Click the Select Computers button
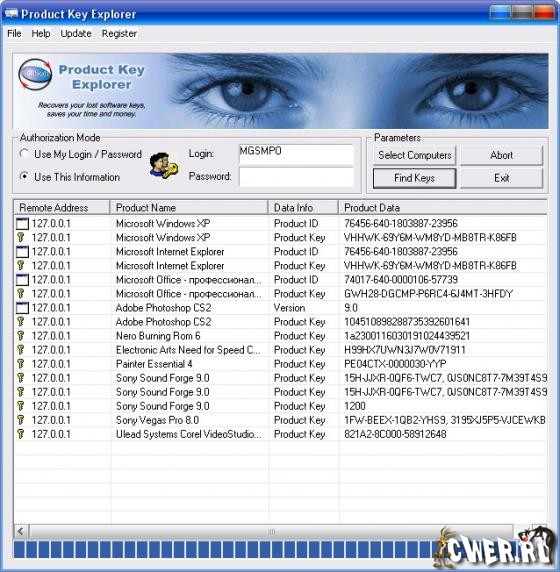The image size is (560, 572). [414, 155]
